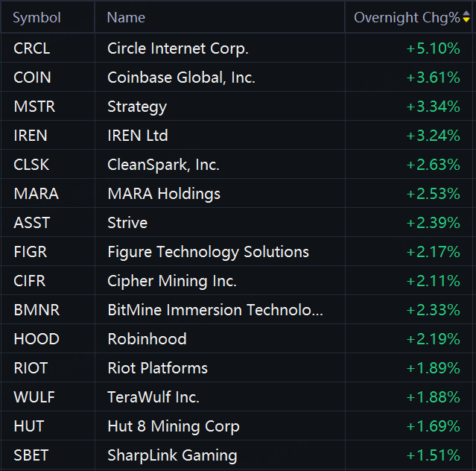Select CleanSpark, Inc. in the list

coord(163,165)
